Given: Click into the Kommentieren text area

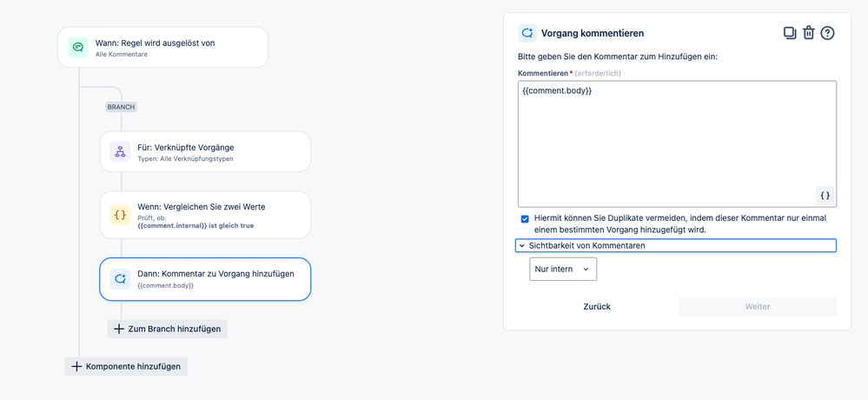Looking at the screenshot, I should click(x=677, y=144).
